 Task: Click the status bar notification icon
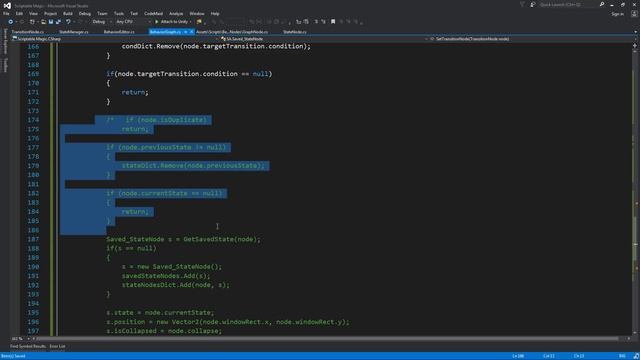(x=636, y=356)
